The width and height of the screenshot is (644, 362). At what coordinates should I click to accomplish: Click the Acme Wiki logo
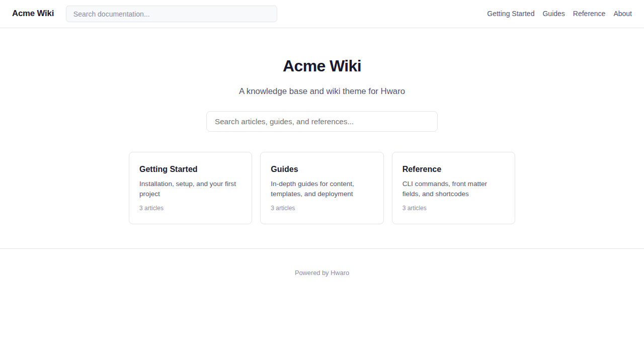(x=33, y=14)
